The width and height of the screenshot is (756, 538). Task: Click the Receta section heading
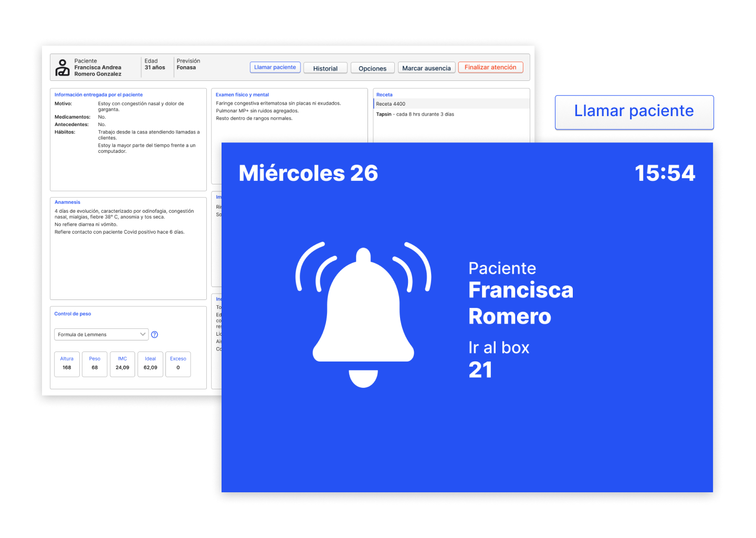click(384, 95)
